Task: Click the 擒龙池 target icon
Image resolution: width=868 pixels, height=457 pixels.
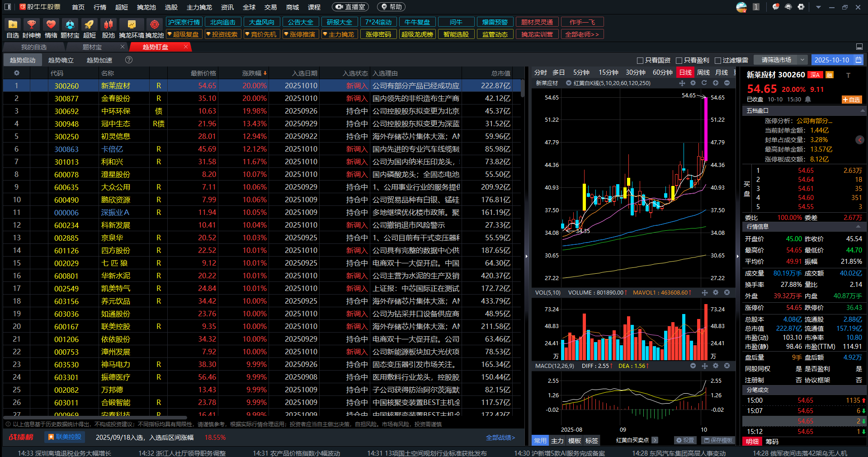Action: tap(154, 25)
